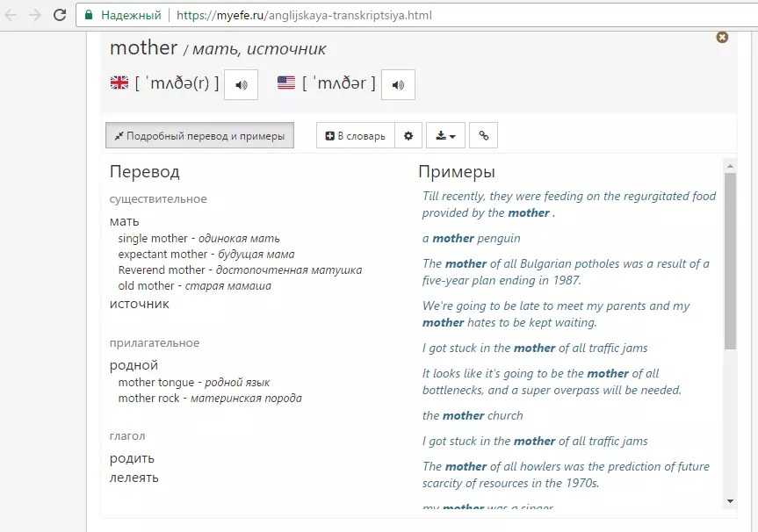The width and height of the screenshot is (758, 532).
Task: Play the American pronunciation audio
Action: pyautogui.click(x=398, y=84)
